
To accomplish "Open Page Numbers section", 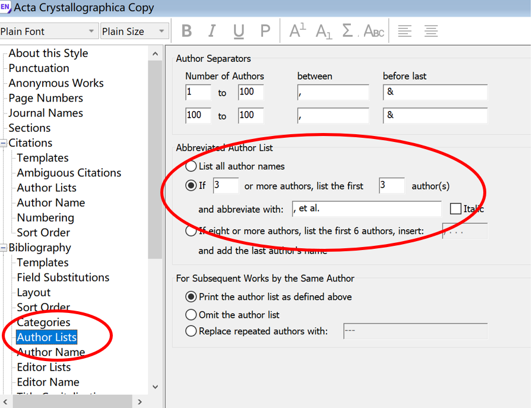I will pos(46,98).
